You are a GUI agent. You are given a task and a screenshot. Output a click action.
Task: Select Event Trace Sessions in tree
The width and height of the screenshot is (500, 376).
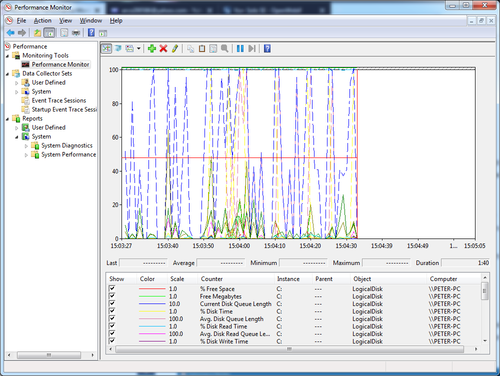[x=59, y=100]
